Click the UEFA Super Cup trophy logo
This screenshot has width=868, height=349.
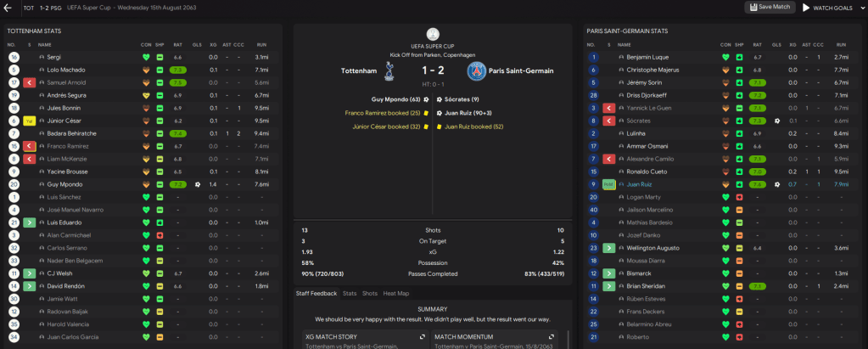[x=434, y=35]
